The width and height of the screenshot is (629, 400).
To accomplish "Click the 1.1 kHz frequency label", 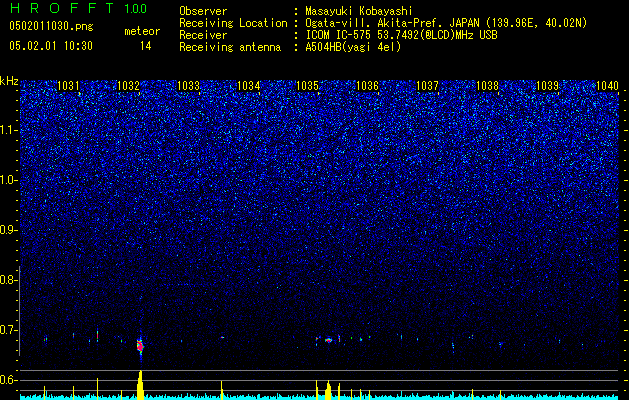I will pyautogui.click(x=8, y=131).
